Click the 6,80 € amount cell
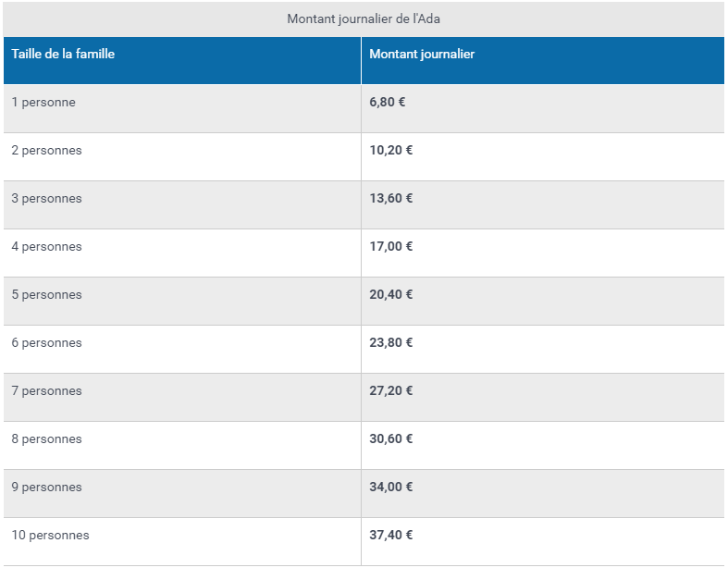 [388, 102]
